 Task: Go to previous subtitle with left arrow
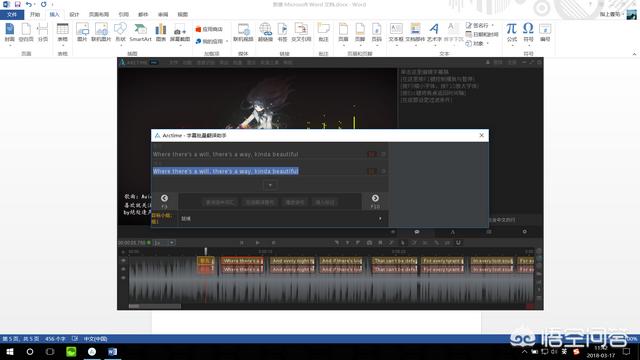164,198
